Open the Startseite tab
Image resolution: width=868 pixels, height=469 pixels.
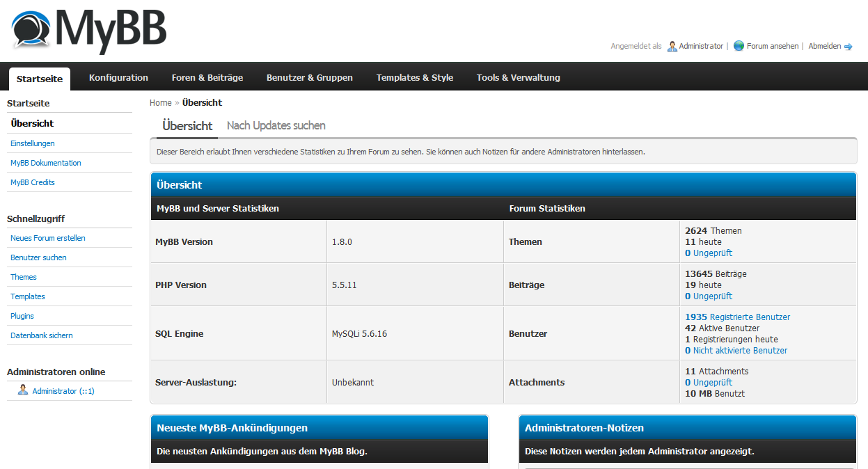click(40, 79)
